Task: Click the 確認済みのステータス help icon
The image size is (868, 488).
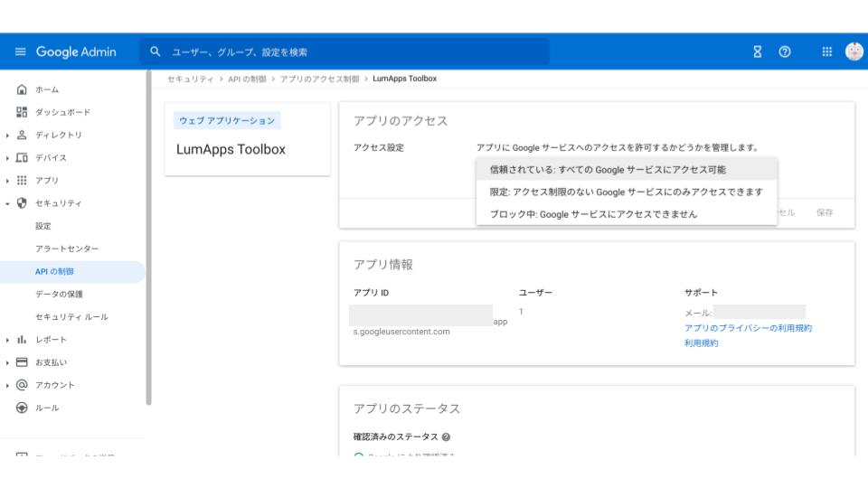Action: 446,436
